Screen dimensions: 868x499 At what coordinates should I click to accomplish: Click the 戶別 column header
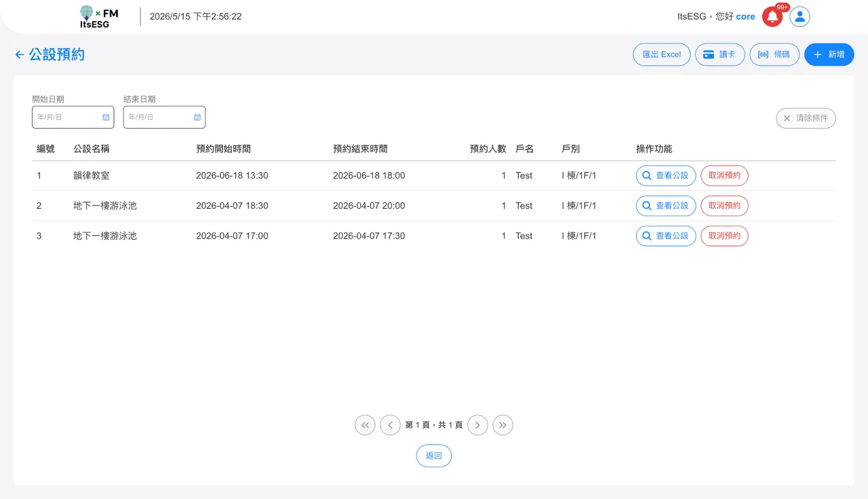pos(570,148)
